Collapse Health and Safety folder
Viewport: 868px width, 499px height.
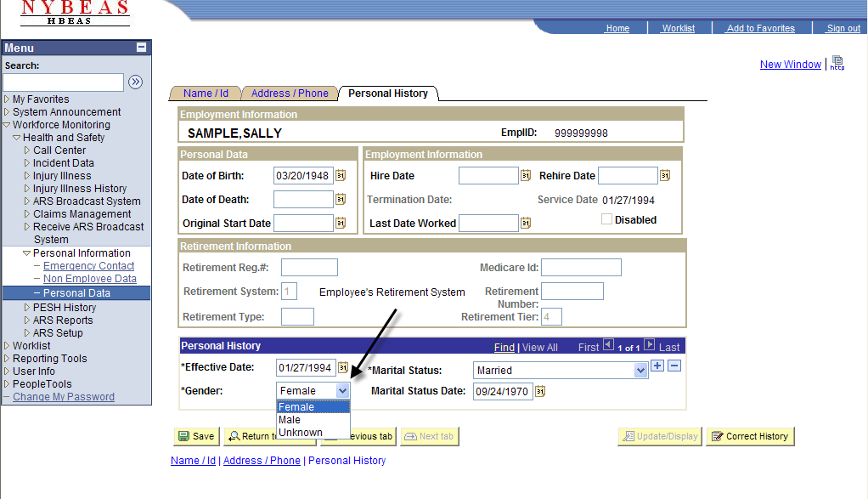17,138
